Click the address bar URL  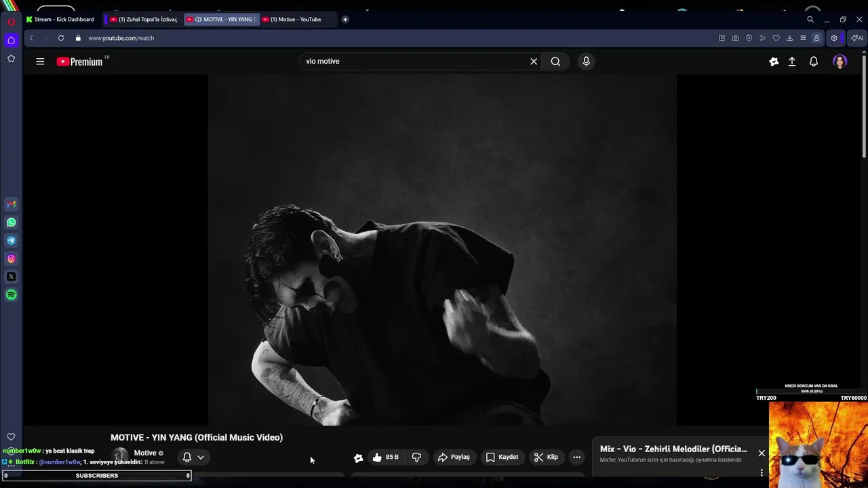(121, 38)
